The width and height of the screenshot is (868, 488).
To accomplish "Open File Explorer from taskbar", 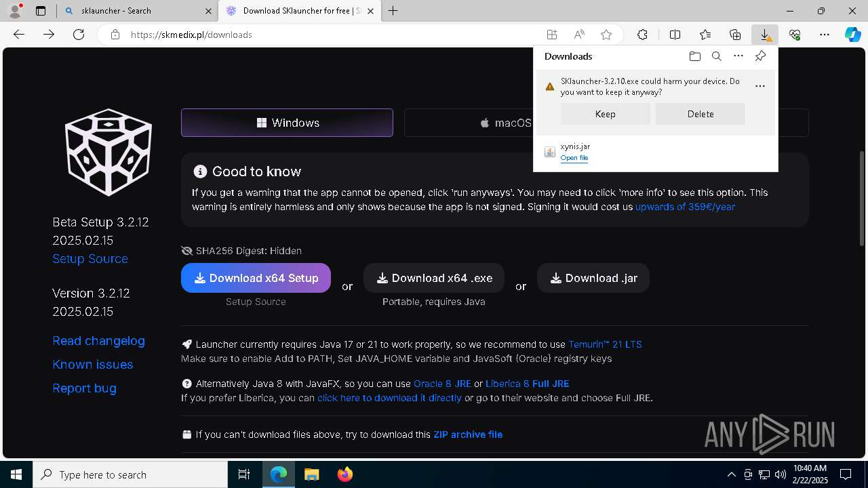I will pos(312,474).
